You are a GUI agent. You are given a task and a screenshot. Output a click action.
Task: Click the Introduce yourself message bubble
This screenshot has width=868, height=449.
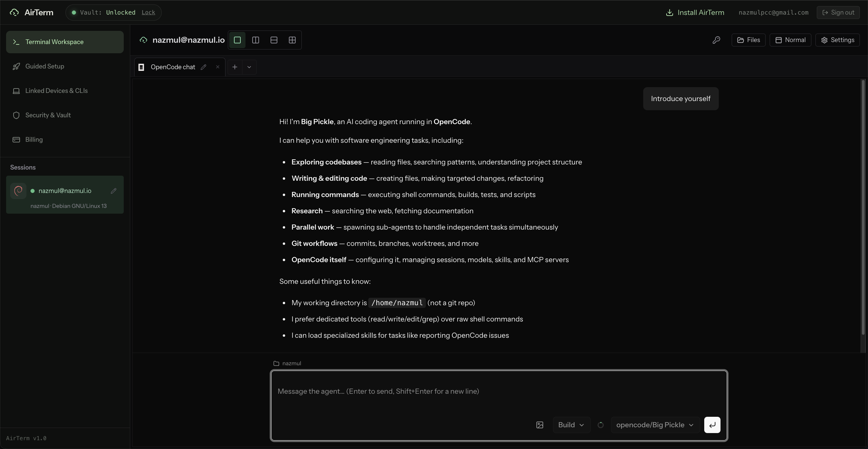pyautogui.click(x=680, y=99)
